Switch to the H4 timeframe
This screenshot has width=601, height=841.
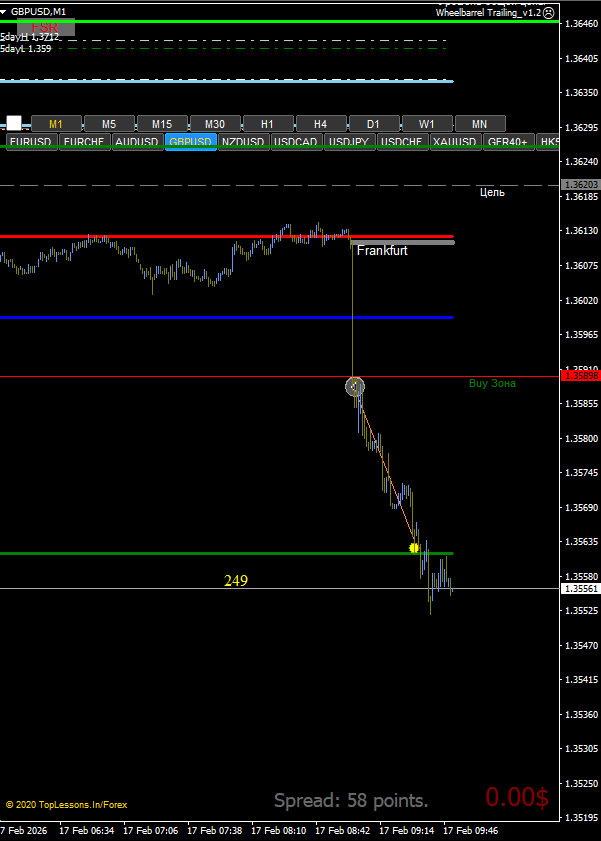pyautogui.click(x=321, y=124)
